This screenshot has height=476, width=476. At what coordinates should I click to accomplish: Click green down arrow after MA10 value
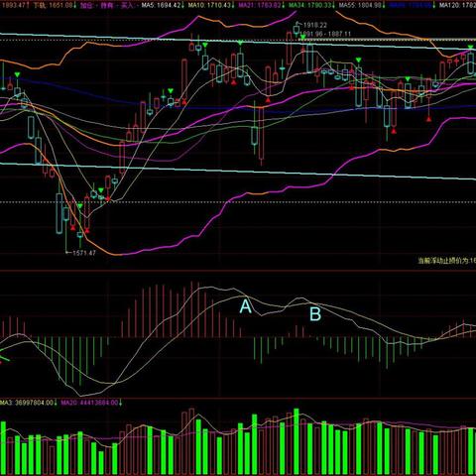[x=233, y=5]
